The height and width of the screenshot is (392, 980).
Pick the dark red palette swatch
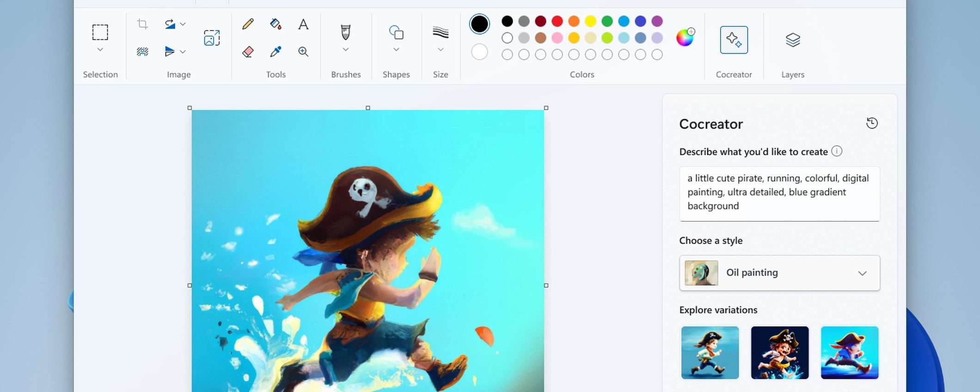[x=540, y=21]
